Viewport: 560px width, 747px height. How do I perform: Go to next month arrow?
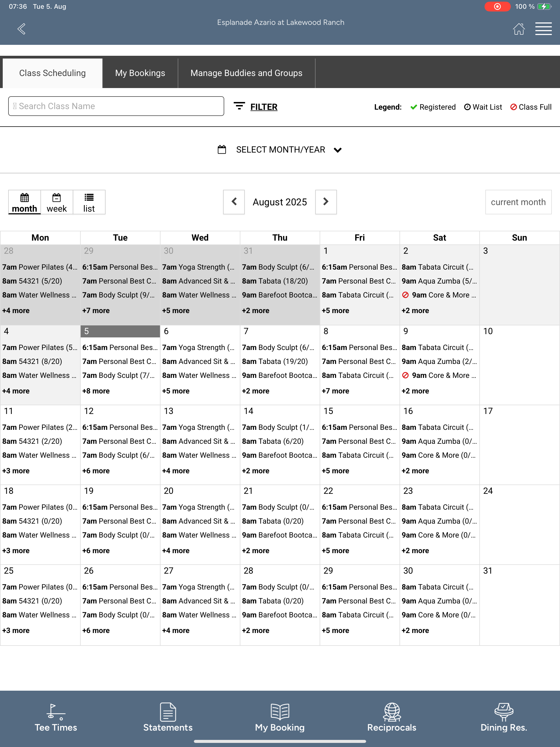point(326,202)
